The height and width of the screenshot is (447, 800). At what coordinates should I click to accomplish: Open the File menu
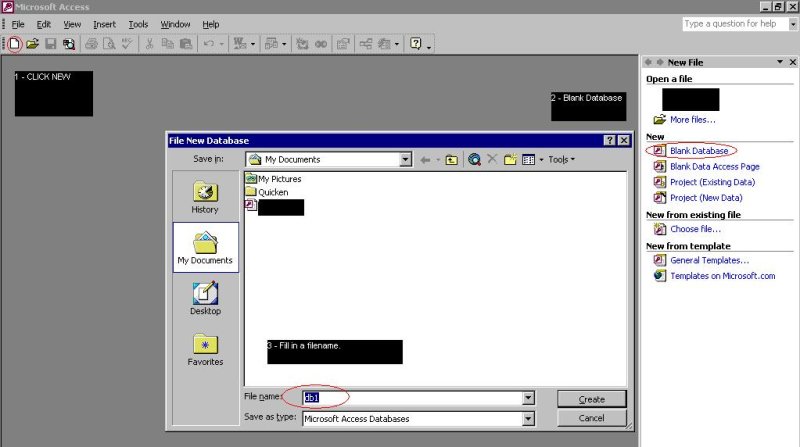pos(18,24)
